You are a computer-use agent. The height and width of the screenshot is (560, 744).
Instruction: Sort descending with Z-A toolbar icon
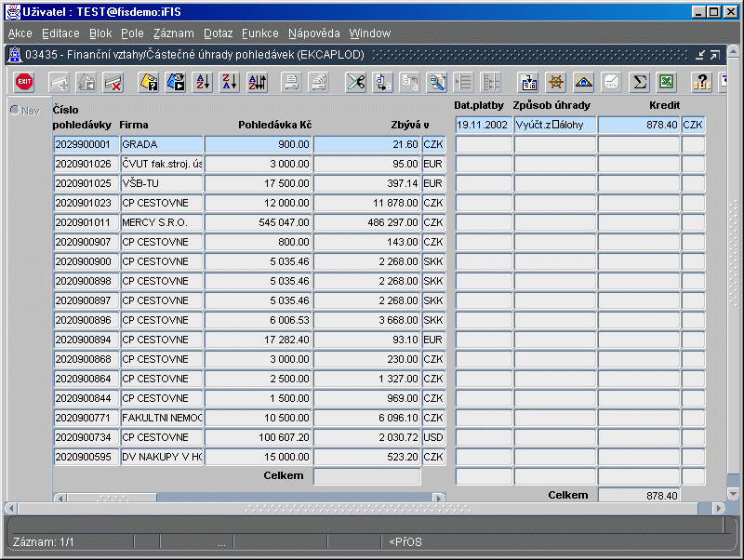click(230, 82)
